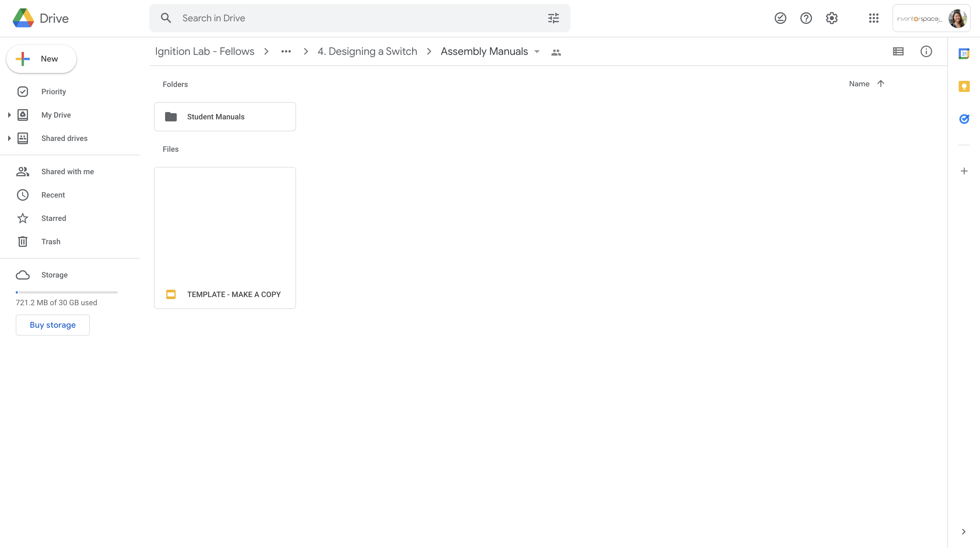Open the Starred section
980x548 pixels.
click(x=54, y=219)
